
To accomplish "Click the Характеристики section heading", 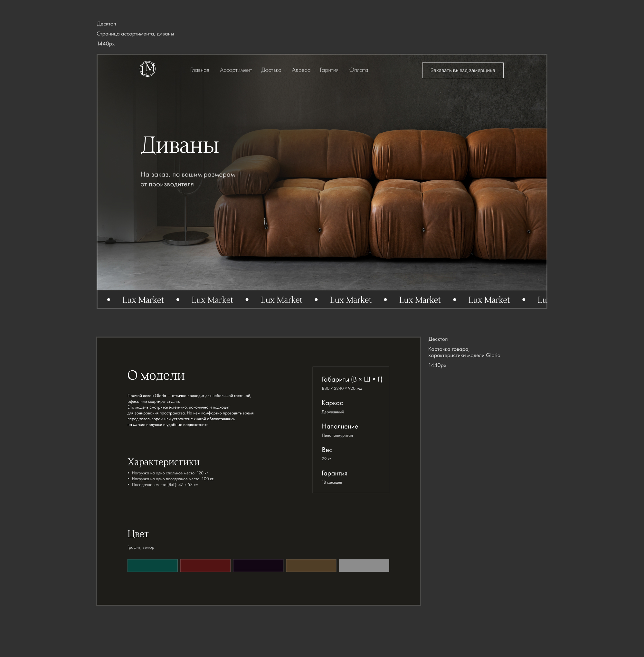I will click(x=163, y=462).
